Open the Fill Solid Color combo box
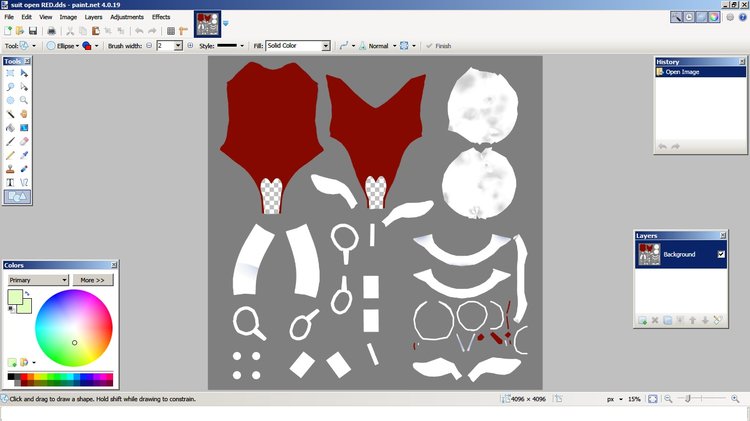 (298, 46)
